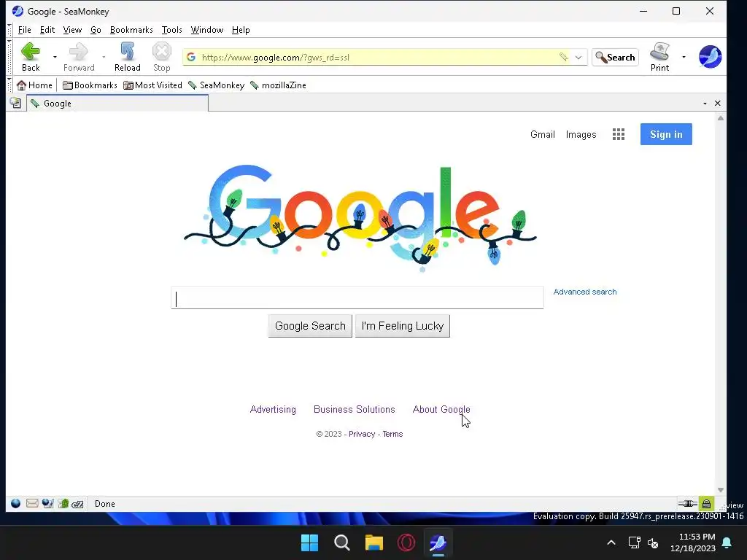Screen dimensions: 747x560
Task: Open Most Visited folder
Action: click(152, 85)
